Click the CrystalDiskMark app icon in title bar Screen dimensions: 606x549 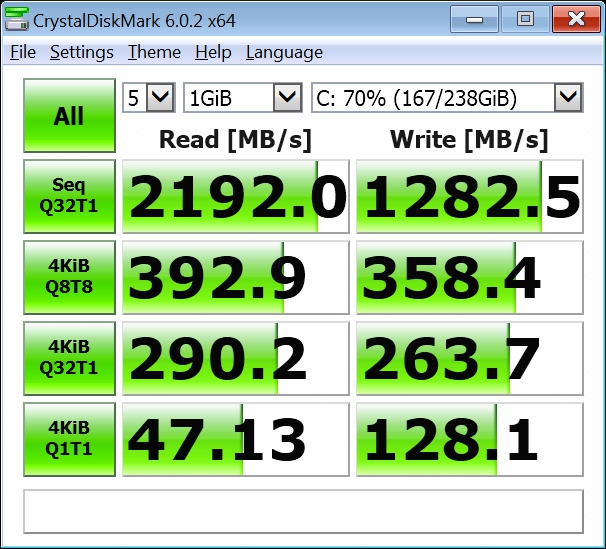pyautogui.click(x=17, y=19)
